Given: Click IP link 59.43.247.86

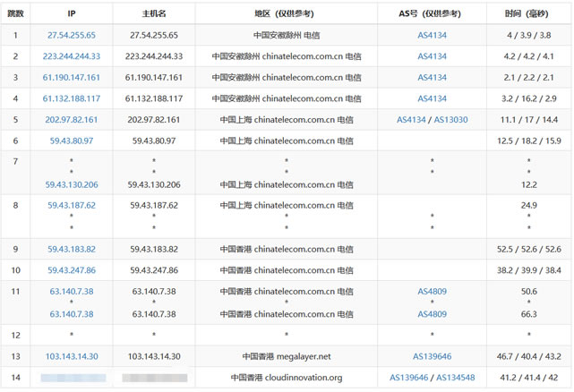Looking at the screenshot, I should [72, 269].
